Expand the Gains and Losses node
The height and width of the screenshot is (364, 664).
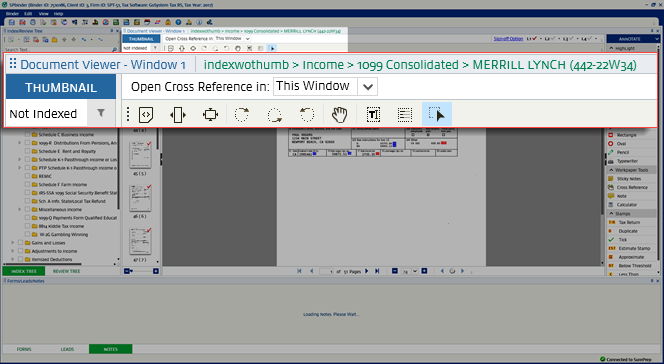pos(13,243)
